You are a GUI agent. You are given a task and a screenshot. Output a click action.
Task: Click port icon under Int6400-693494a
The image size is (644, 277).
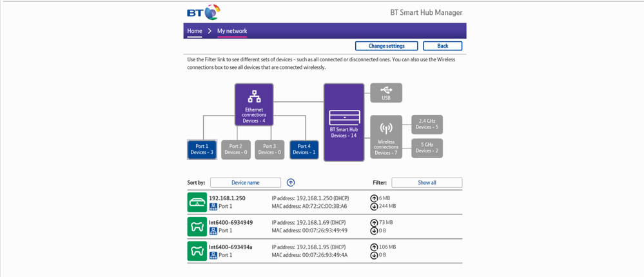coord(213,255)
